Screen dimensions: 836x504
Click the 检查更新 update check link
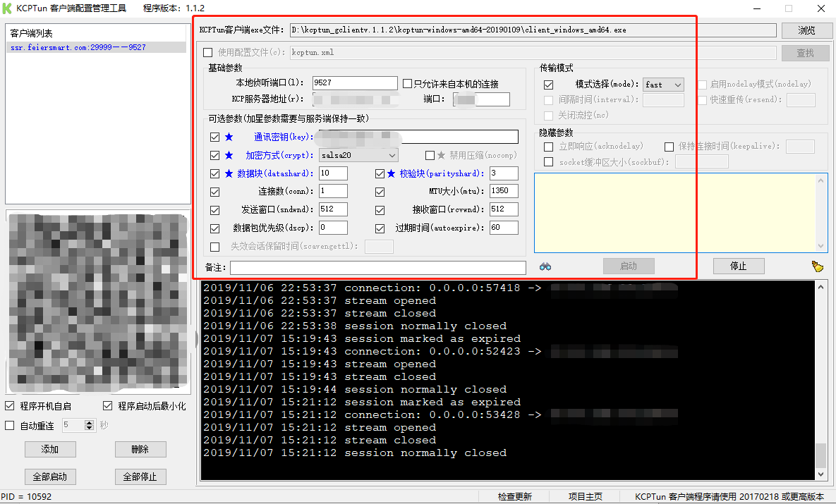pyautogui.click(x=516, y=496)
